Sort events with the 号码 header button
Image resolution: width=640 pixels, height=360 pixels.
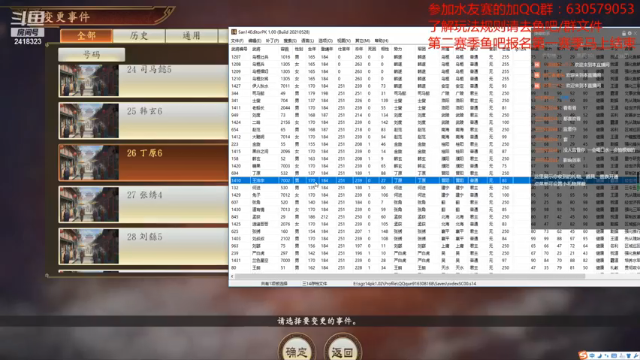(x=91, y=54)
